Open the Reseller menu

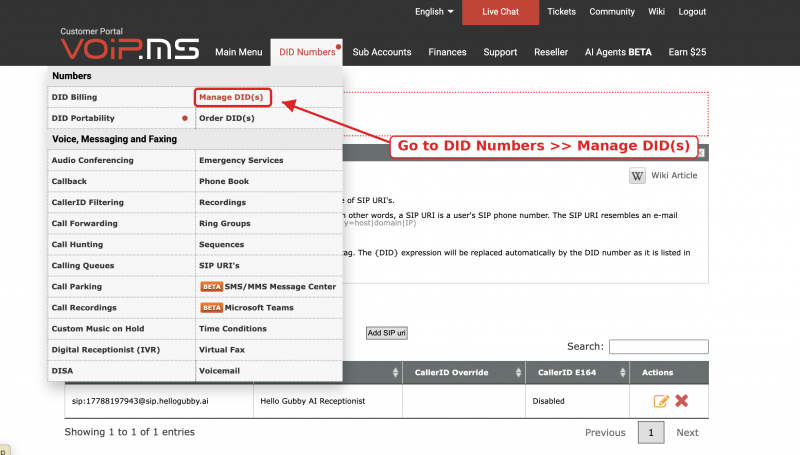(x=551, y=52)
